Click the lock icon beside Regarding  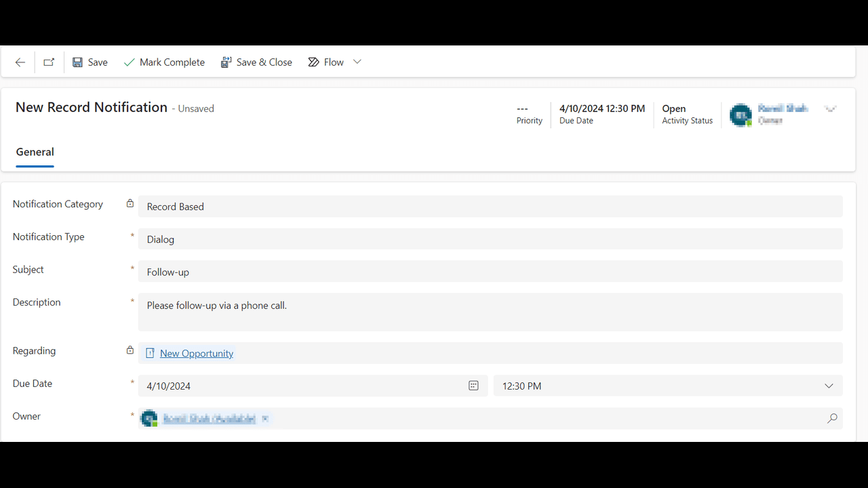pos(130,350)
